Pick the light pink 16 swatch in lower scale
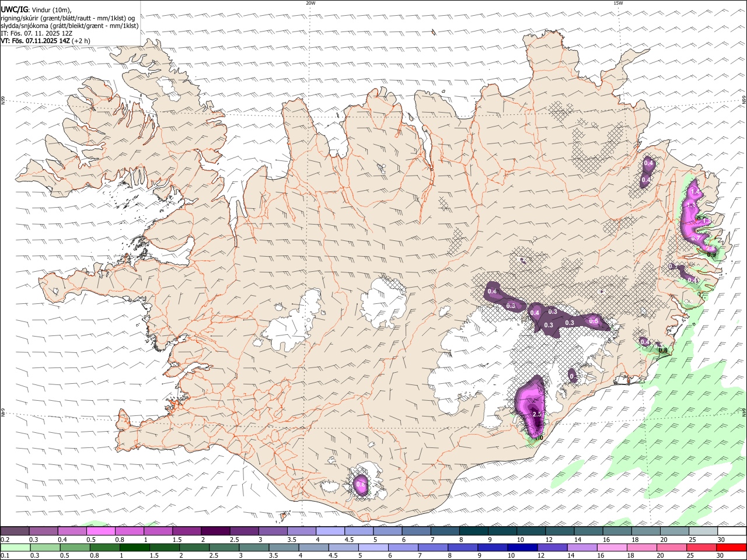 pyautogui.click(x=612, y=547)
